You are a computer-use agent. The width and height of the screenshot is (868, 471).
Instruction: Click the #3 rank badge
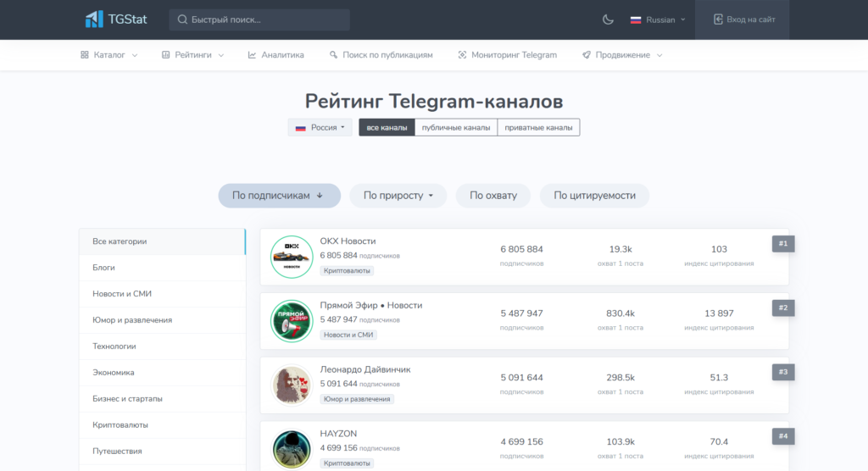[782, 372]
